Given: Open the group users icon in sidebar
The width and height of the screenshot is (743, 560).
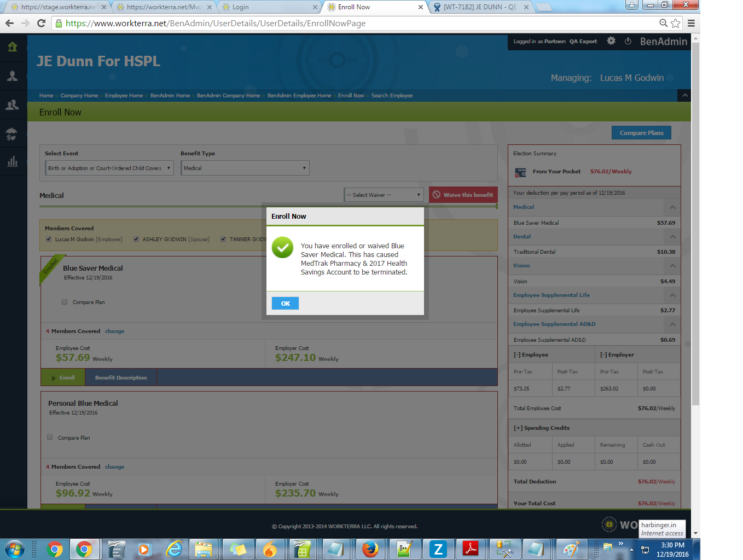Looking at the screenshot, I should tap(13, 105).
